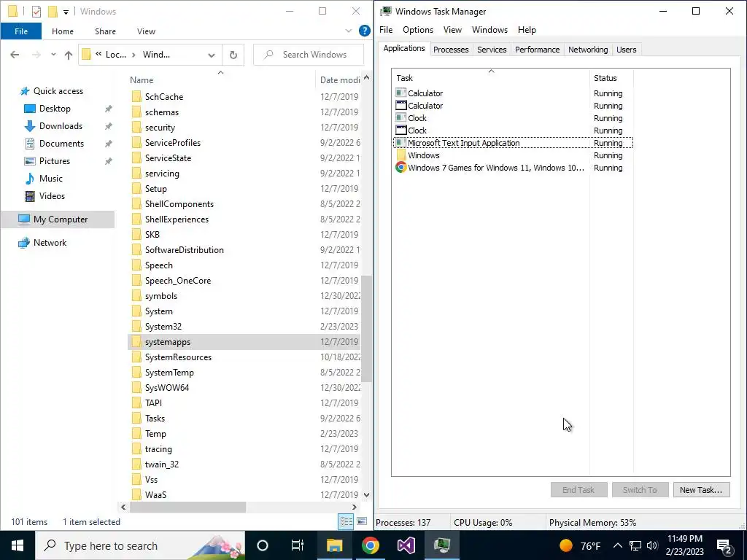Sort tasks by the Status column header

pyautogui.click(x=611, y=78)
